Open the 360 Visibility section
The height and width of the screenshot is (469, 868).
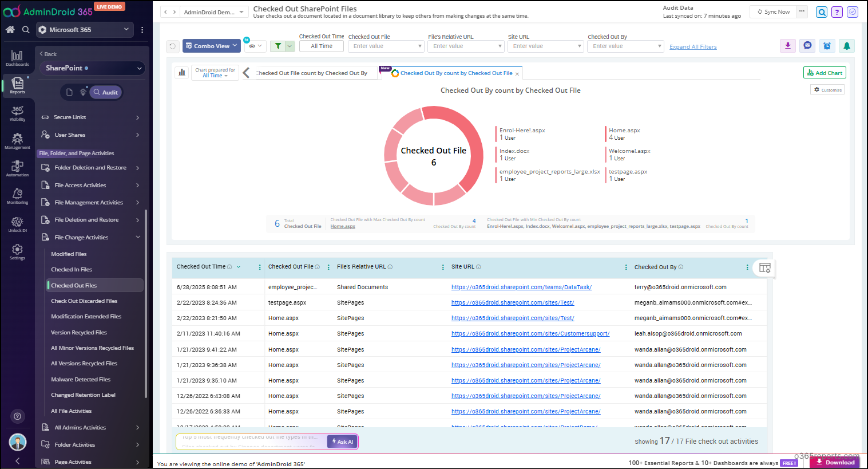(x=17, y=113)
